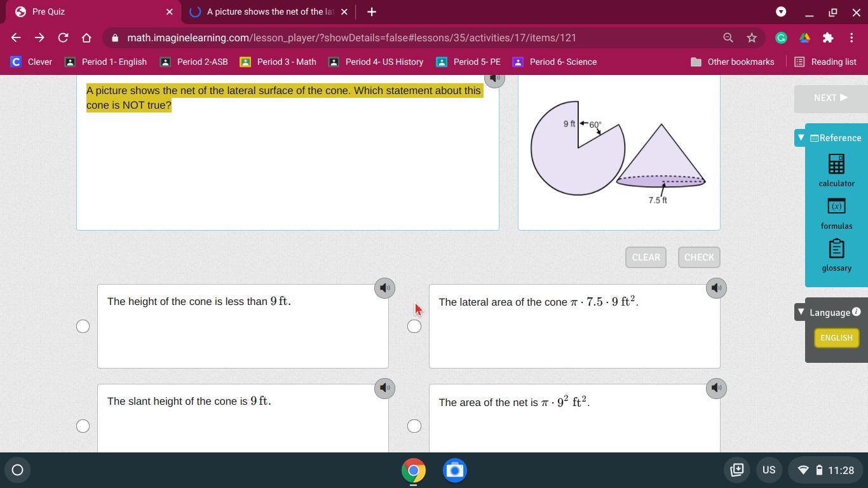Open the Reading list
868x488 pixels.
coord(825,62)
